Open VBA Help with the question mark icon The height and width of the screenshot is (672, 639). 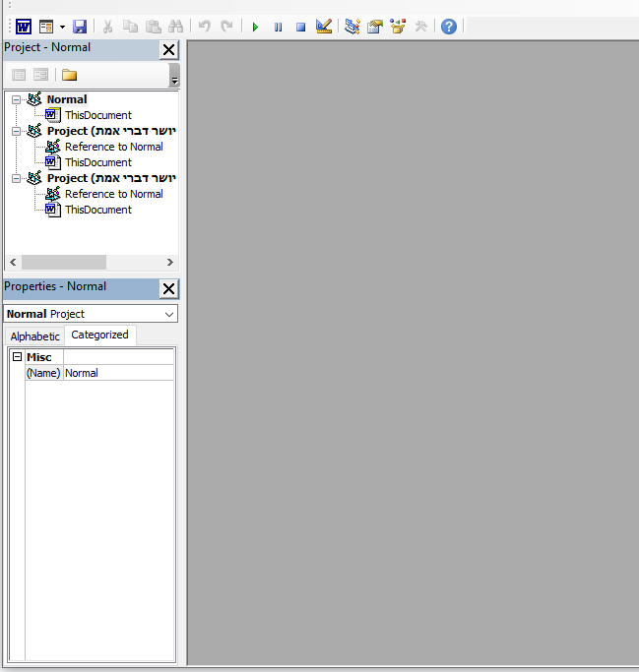(449, 27)
